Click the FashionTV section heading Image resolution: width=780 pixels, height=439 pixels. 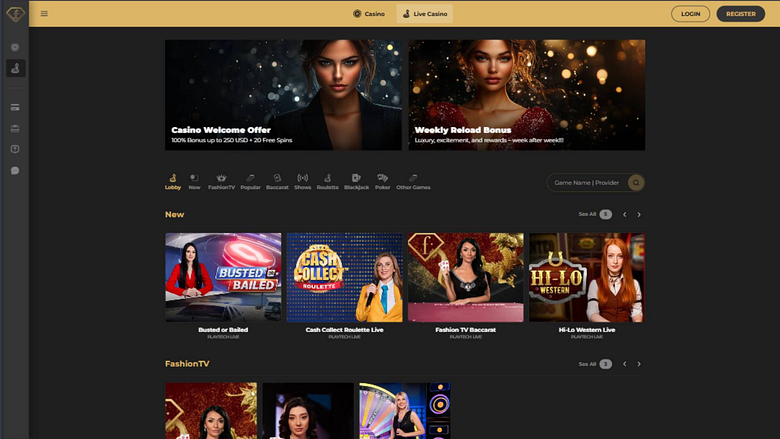(187, 364)
